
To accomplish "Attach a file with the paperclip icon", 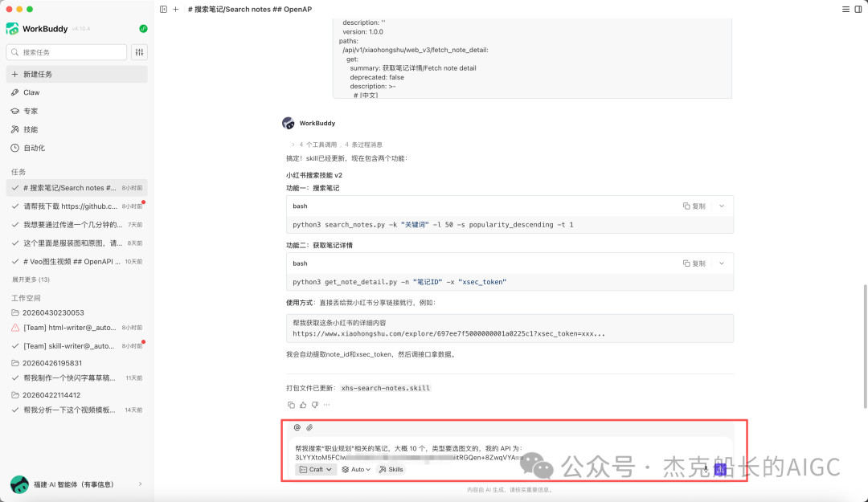I will point(309,427).
